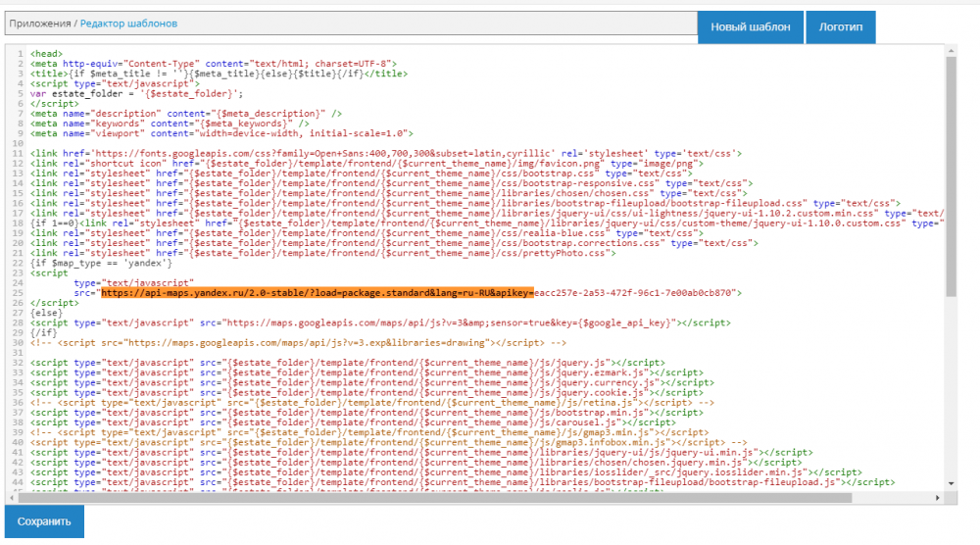This screenshot has width=980, height=545.
Task: Click the meta name="keywords" line
Action: (170, 124)
